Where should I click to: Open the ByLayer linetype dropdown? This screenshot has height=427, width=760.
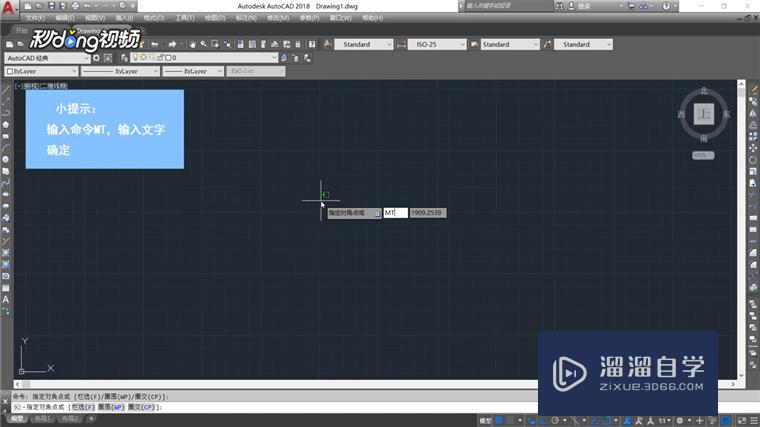pos(120,71)
